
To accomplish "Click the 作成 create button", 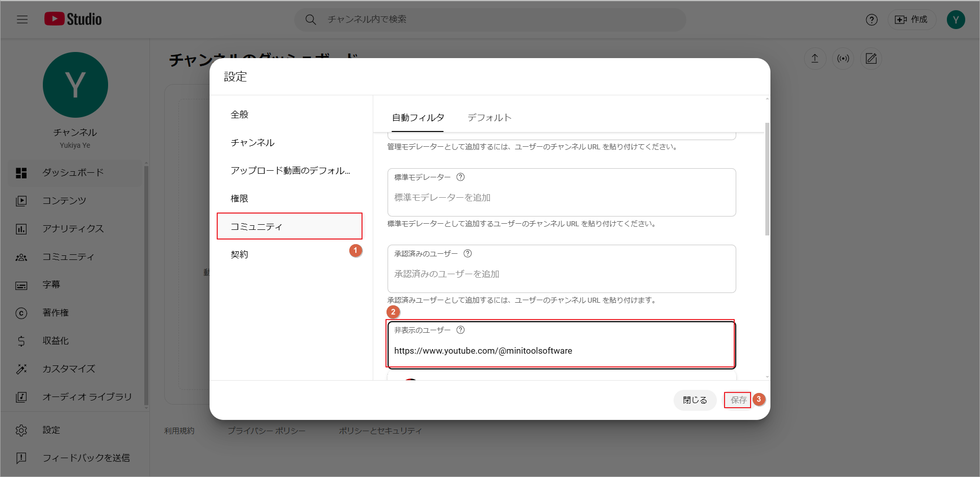I will click(x=912, y=19).
